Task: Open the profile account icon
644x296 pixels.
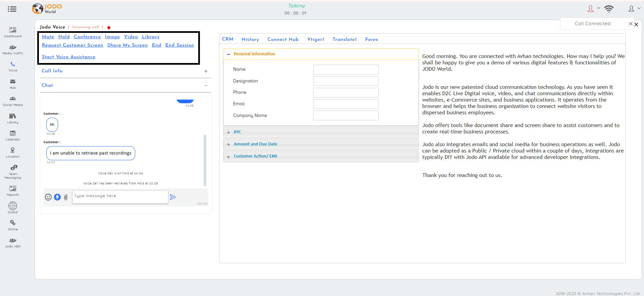Action: point(631,9)
